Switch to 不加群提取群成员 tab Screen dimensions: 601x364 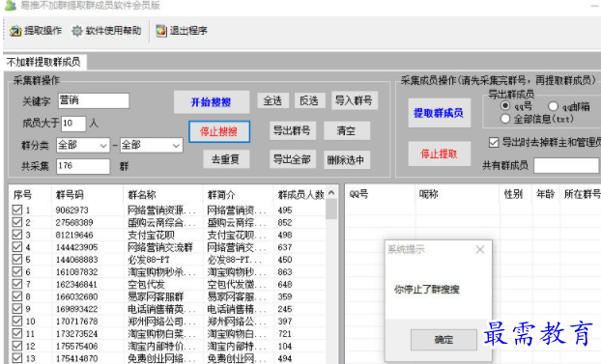[43, 62]
